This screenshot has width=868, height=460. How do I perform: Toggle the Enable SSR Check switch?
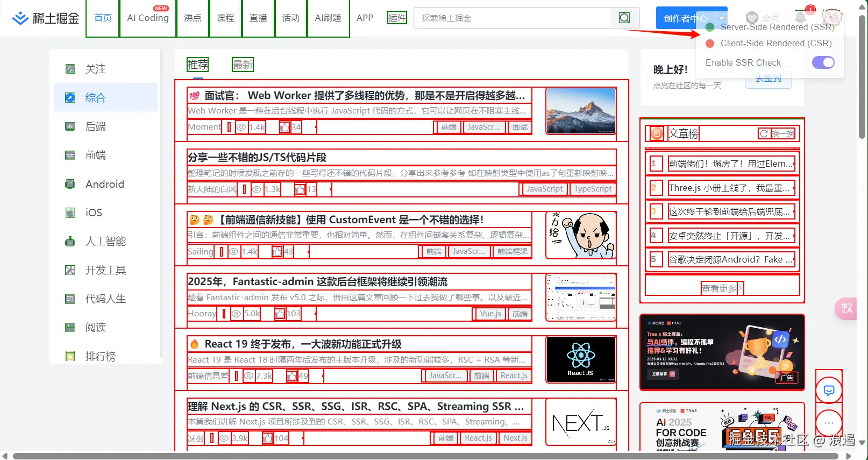[x=823, y=62]
